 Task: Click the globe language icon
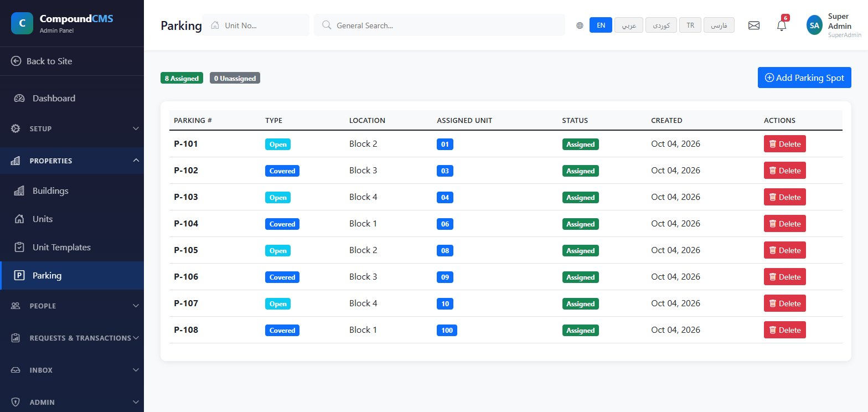(580, 25)
